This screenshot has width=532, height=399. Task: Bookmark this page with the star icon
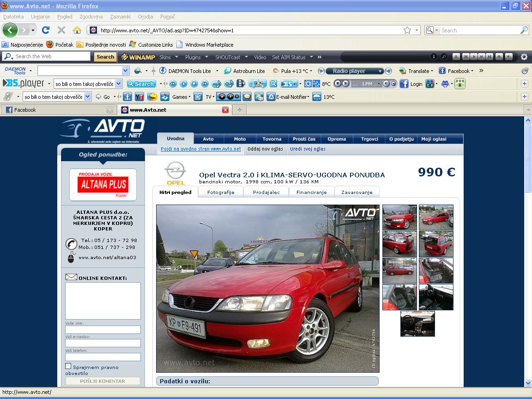pyautogui.click(x=407, y=30)
